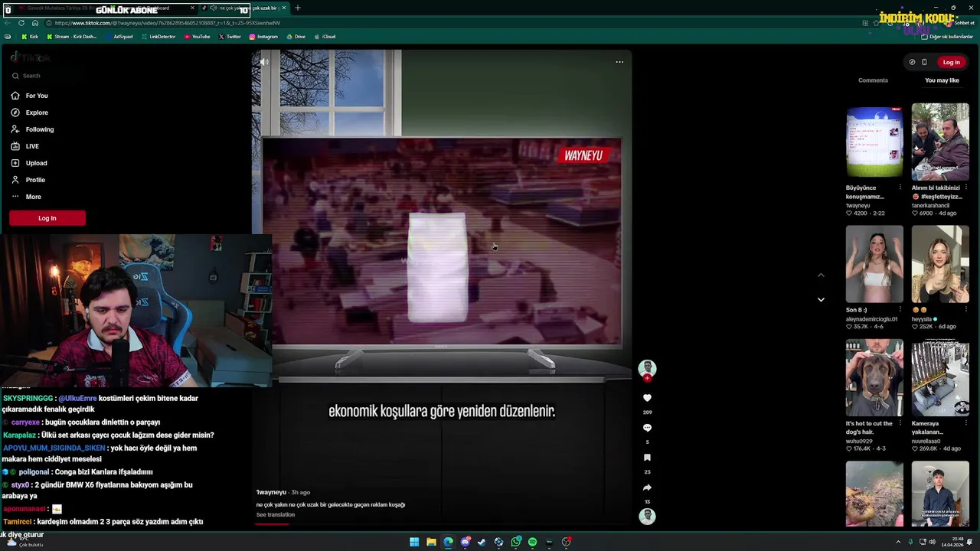Screen dimensions: 980x551
Task: Open creator avatar beside the video
Action: [x=647, y=369]
